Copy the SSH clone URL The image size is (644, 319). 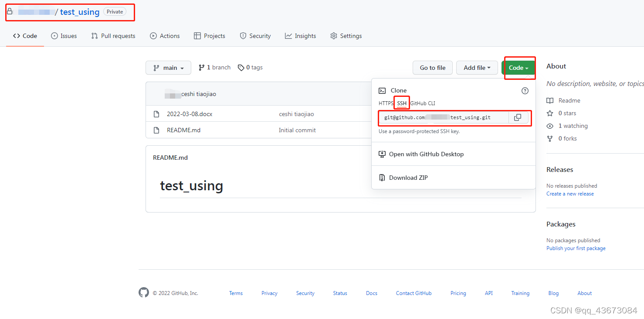point(518,117)
